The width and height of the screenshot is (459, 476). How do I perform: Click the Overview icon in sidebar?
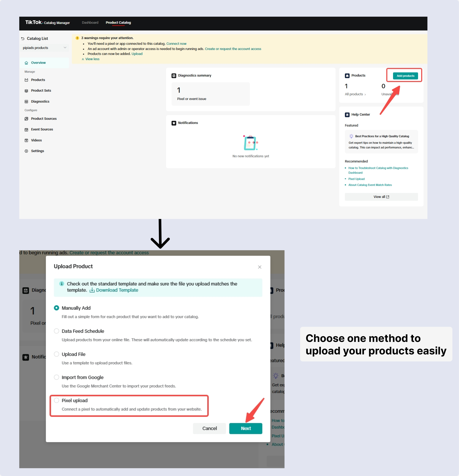click(x=26, y=62)
